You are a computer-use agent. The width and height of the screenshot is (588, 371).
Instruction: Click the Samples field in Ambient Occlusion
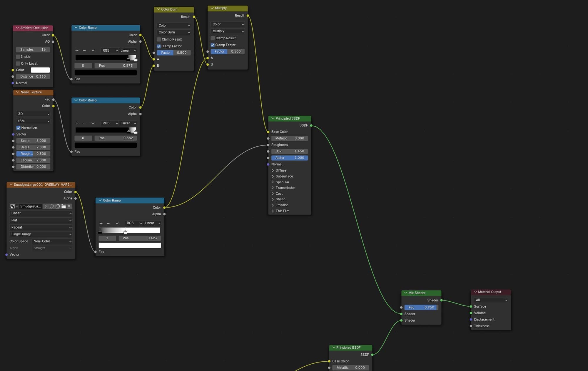pos(33,50)
